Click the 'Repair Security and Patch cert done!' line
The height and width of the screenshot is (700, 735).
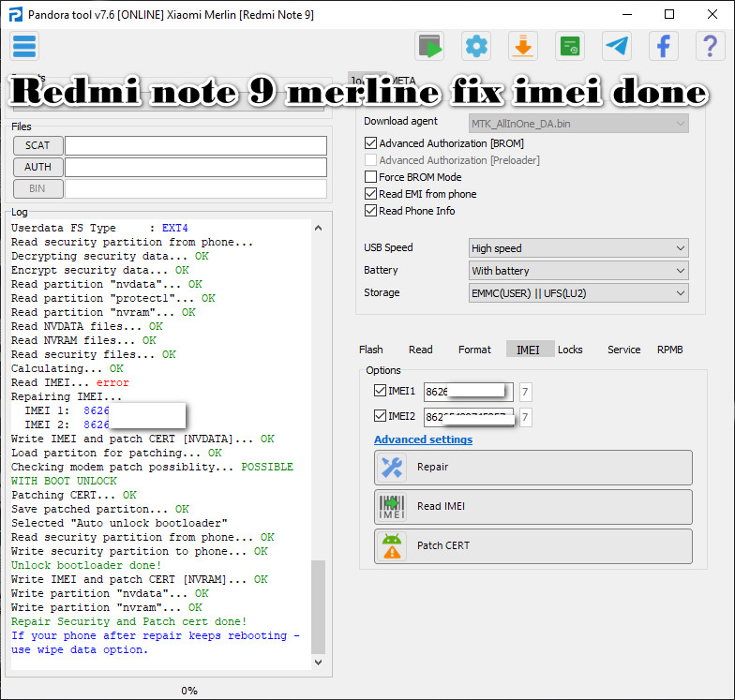(129, 622)
